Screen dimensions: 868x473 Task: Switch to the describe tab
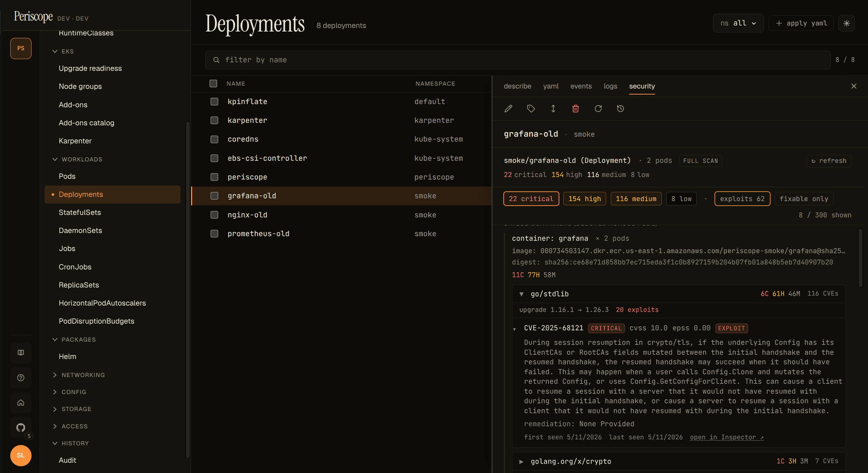coord(517,86)
